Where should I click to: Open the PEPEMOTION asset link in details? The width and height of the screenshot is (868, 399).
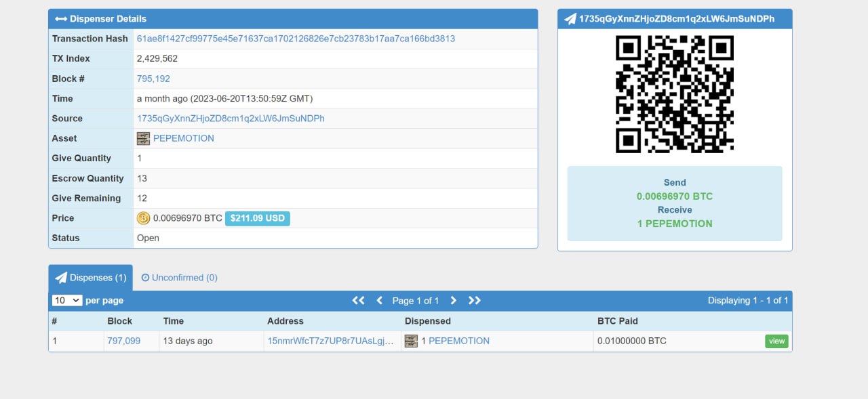(x=184, y=138)
